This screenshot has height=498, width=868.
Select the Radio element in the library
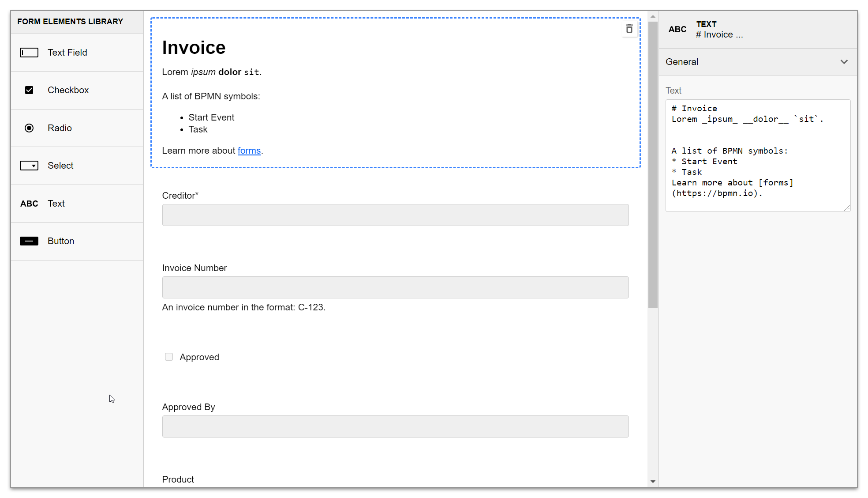(59, 128)
